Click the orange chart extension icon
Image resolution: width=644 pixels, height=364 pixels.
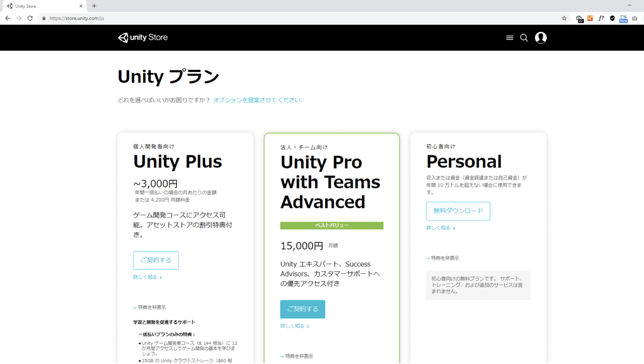[x=590, y=18]
